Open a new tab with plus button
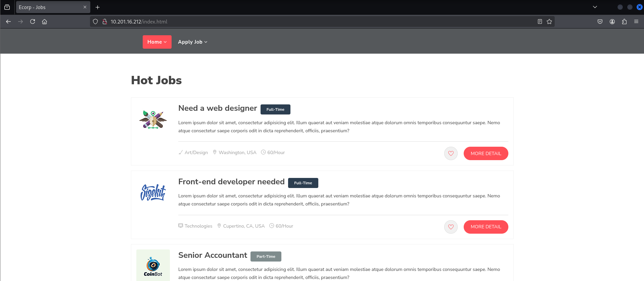 point(98,7)
